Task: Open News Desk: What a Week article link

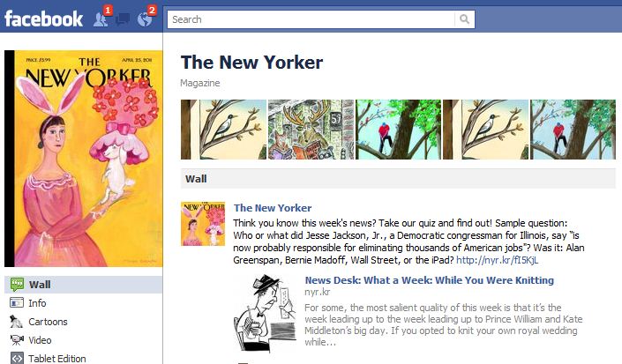Action: 429,280
